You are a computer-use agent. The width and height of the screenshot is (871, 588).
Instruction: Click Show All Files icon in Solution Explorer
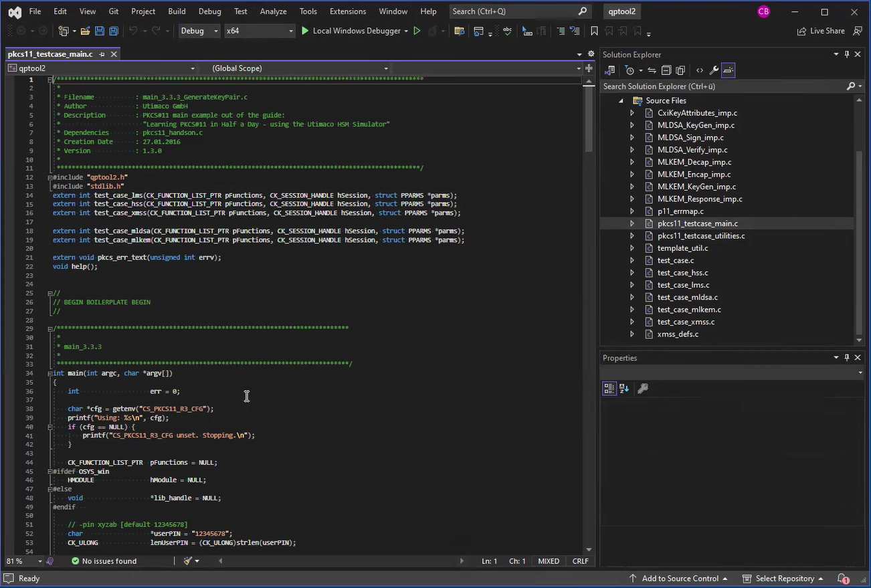(680, 70)
